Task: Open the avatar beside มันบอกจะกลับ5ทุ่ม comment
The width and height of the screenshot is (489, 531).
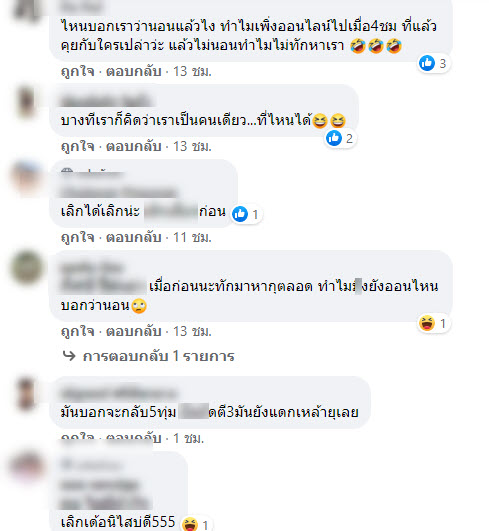Action: 26,394
